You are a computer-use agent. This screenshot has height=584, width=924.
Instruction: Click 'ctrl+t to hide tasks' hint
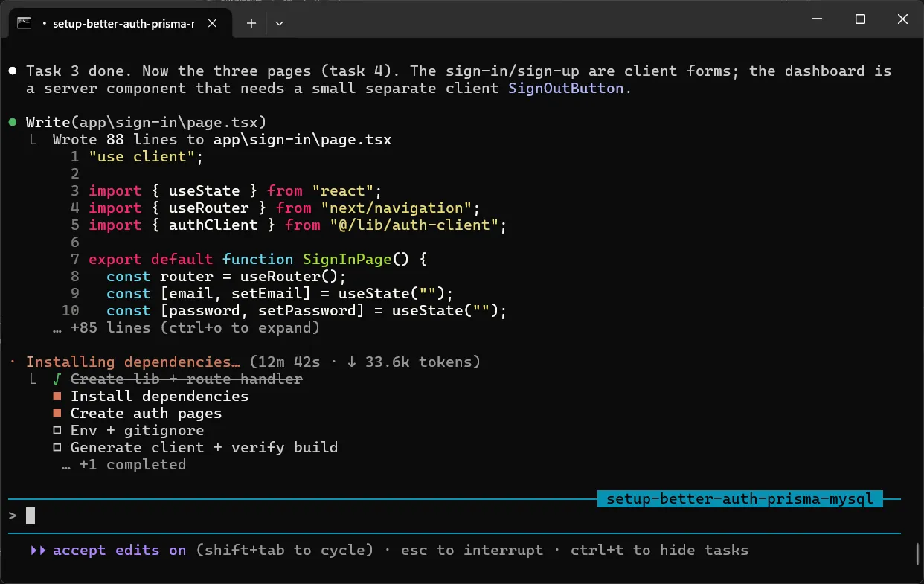[659, 551]
